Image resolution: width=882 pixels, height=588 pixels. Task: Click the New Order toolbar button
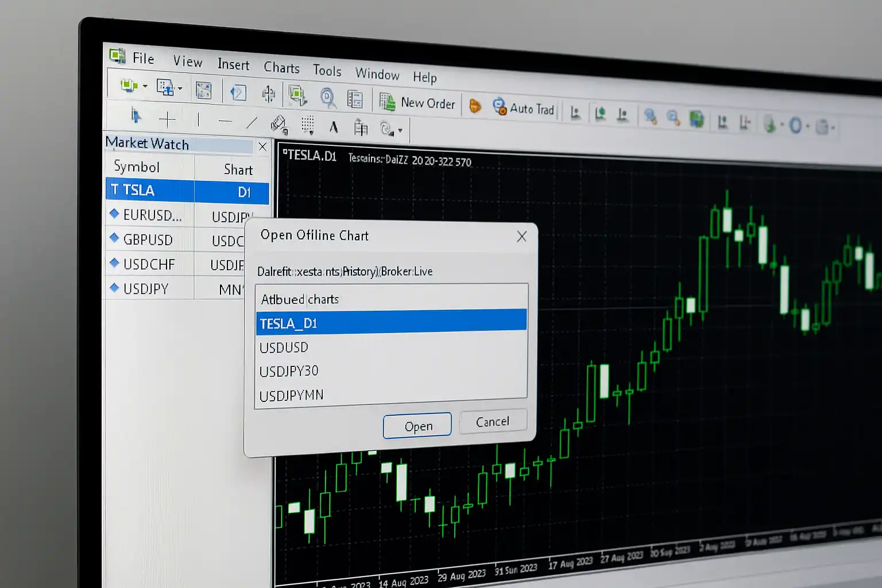[417, 103]
